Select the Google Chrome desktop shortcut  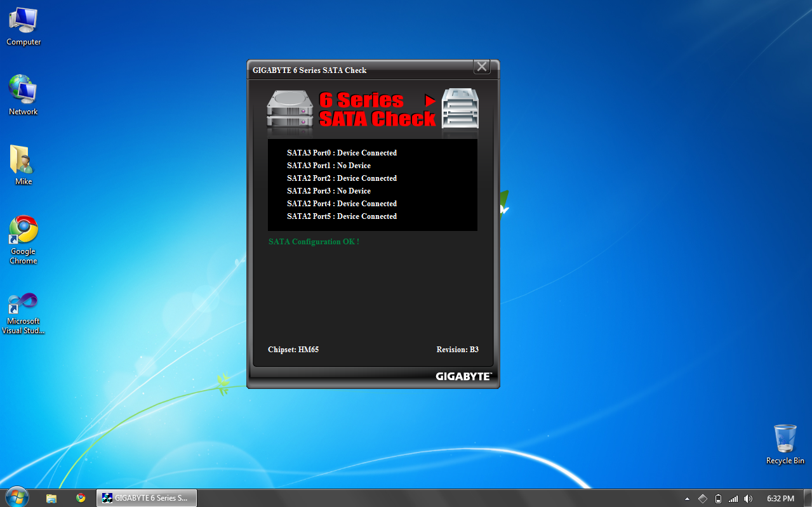coord(23,240)
